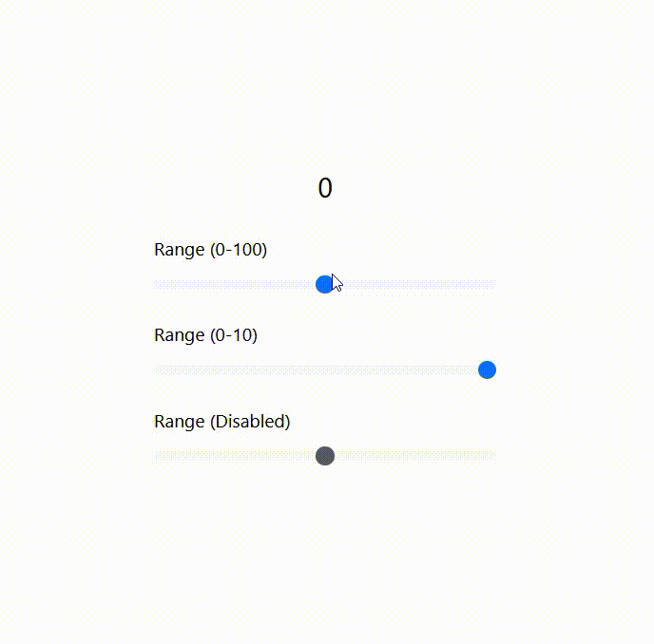Click disabled slider track at three-quarter point

[411, 456]
